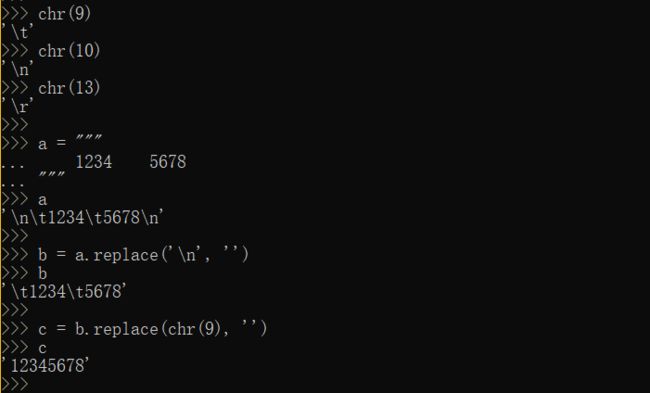The image size is (650, 393).
Task: Click the number 1234 in the multiline string
Action: tap(94, 162)
